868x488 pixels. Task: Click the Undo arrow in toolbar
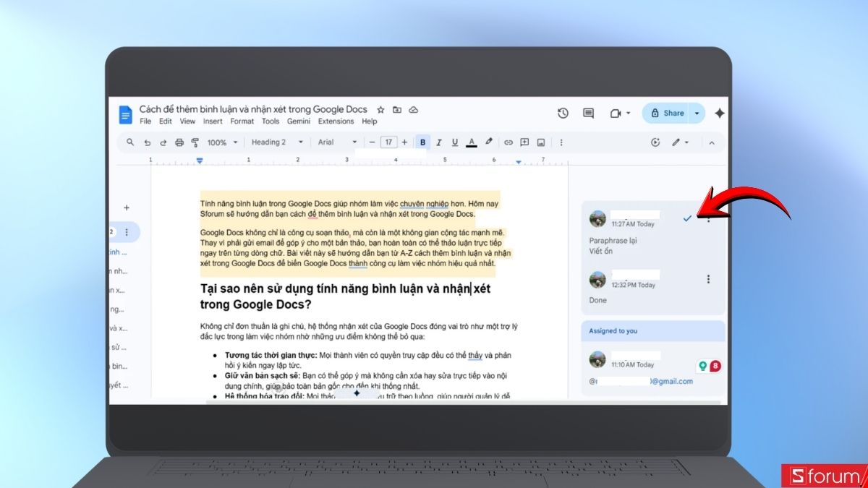148,142
